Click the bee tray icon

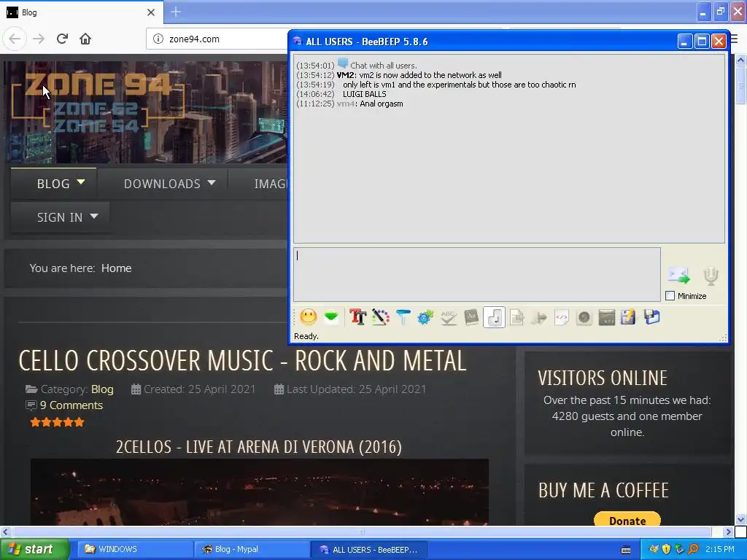coord(654,550)
